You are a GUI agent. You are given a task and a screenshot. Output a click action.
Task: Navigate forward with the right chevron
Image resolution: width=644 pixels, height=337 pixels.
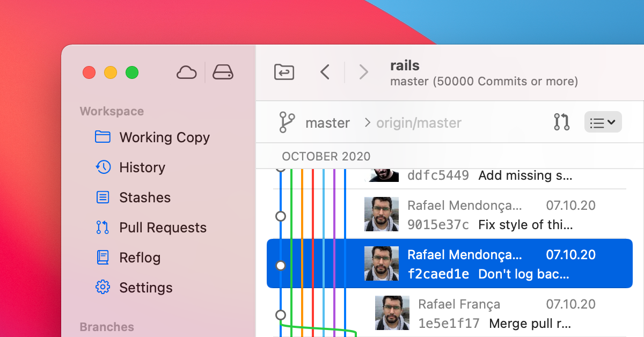363,72
